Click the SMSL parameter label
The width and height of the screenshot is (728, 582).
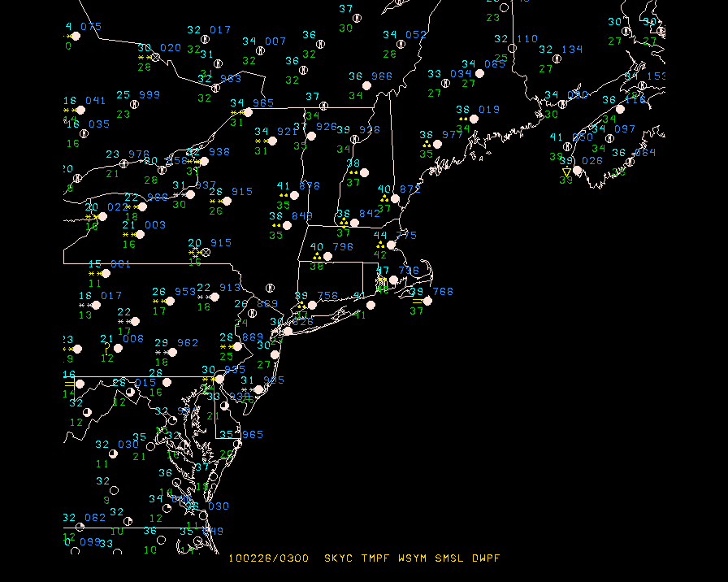[449, 558]
